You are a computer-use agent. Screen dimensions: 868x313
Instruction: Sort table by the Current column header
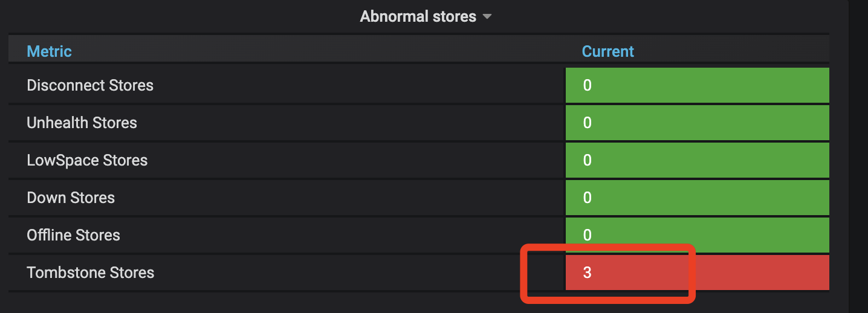(607, 51)
